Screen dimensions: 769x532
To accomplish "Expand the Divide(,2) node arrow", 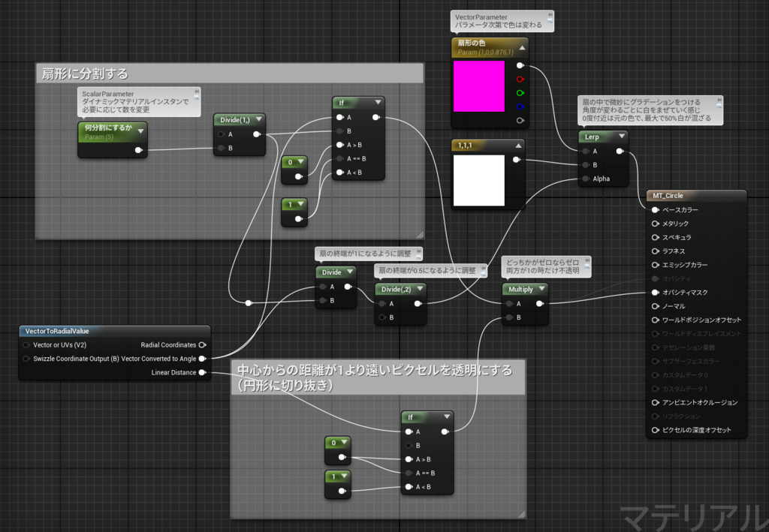I will point(420,289).
